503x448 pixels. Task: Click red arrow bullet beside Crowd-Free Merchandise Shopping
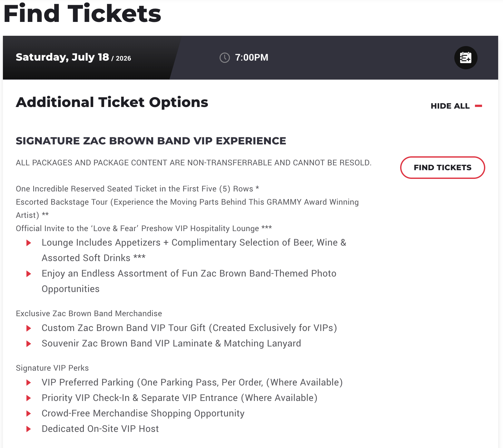(29, 414)
